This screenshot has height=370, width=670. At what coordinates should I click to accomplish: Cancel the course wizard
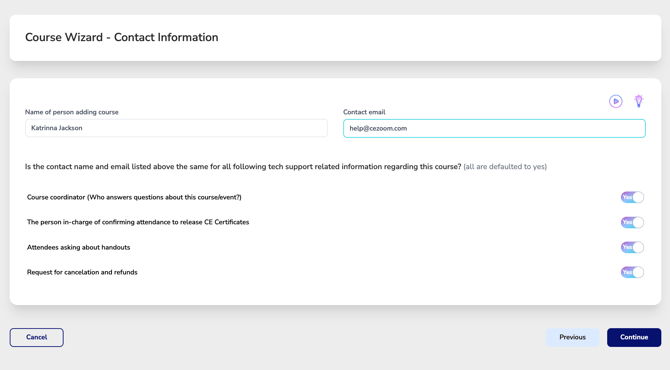[x=37, y=337]
